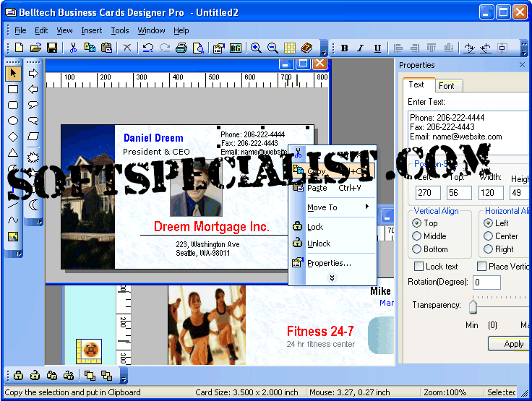532x401 pixels.
Task: Enable the Lock text checkbox
Action: [x=419, y=267]
